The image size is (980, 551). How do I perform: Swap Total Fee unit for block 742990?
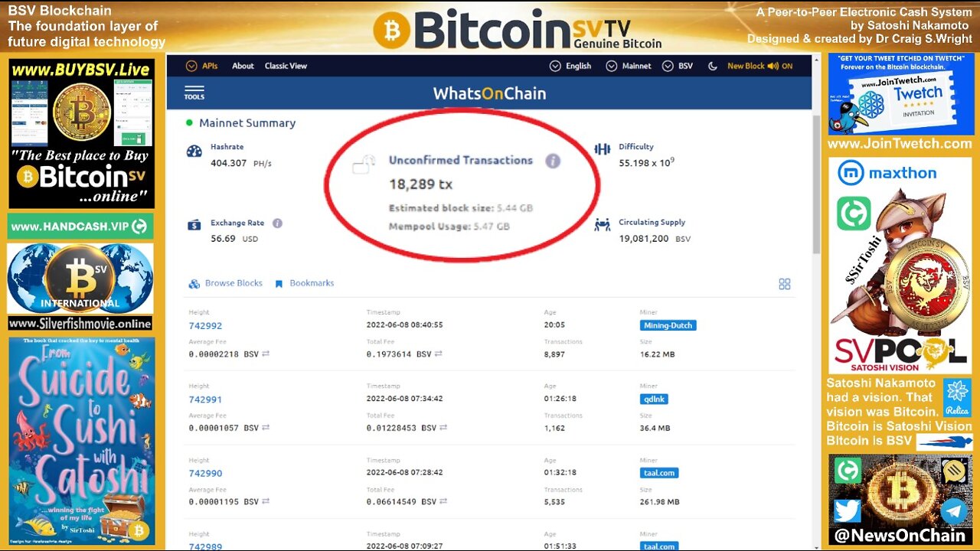443,502
